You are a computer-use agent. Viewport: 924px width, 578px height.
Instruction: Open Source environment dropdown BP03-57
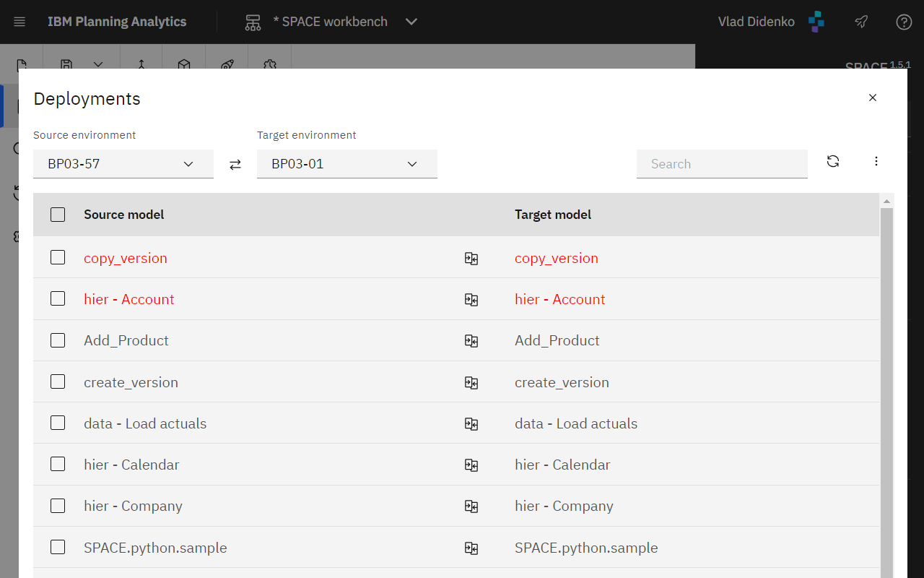click(x=123, y=164)
